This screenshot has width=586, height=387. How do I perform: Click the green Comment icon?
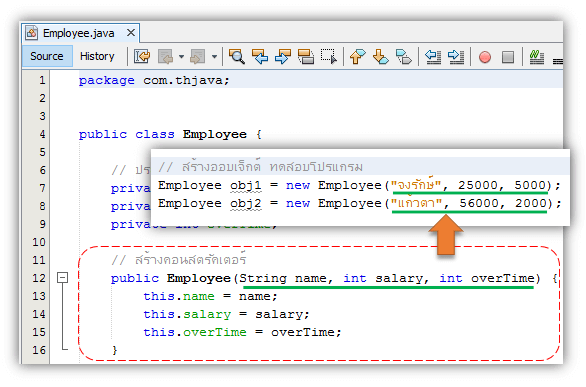pos(537,57)
